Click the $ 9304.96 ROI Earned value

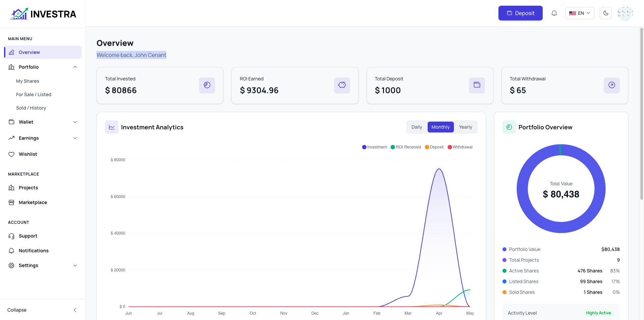tap(259, 90)
